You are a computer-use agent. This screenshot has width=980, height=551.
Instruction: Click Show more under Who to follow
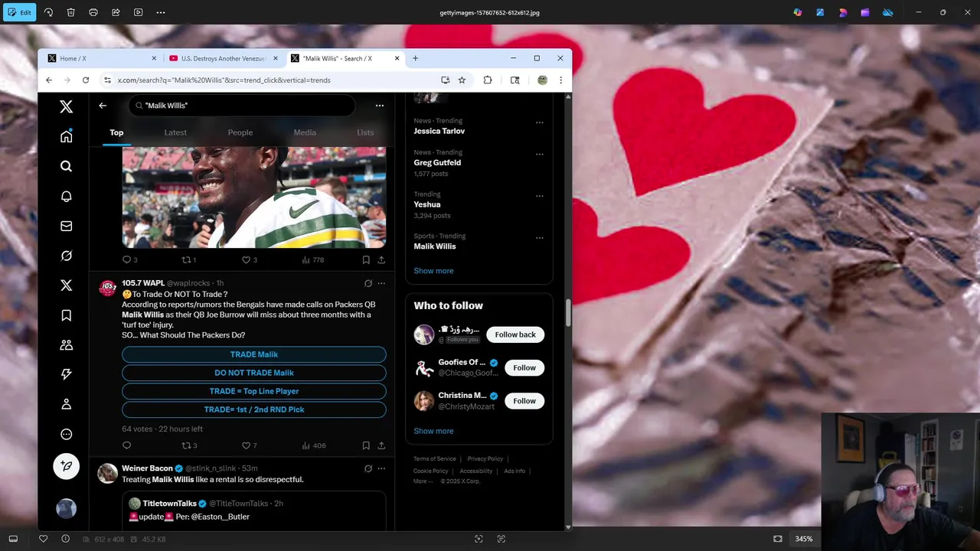pyautogui.click(x=433, y=431)
